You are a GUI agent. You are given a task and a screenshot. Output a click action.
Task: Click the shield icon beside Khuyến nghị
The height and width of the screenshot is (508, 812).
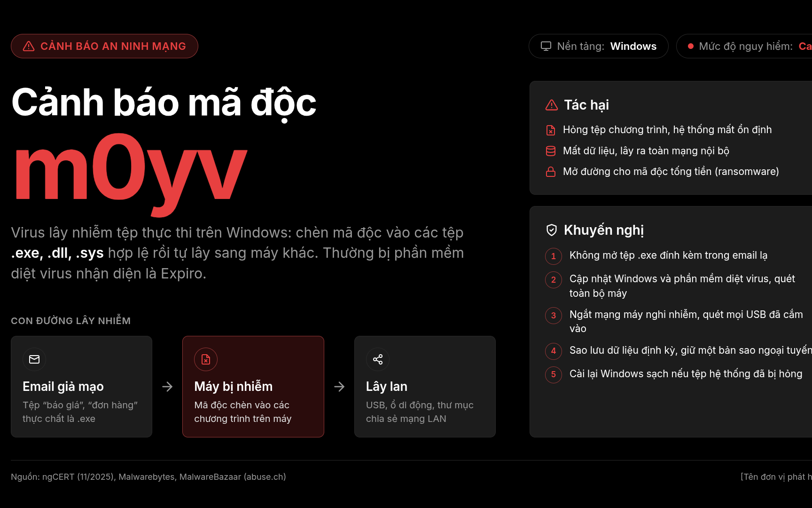pos(552,230)
